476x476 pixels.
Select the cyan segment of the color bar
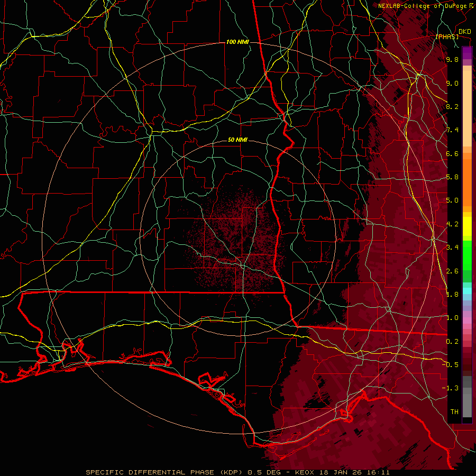[x=467, y=291]
